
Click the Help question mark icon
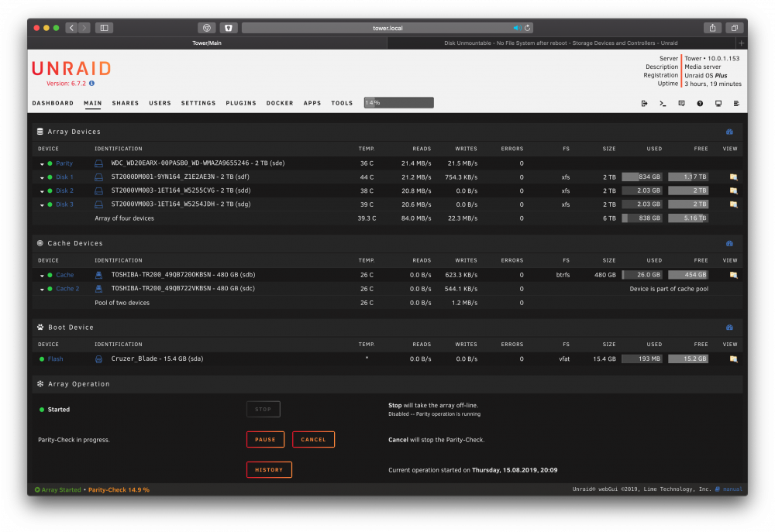[x=700, y=103]
